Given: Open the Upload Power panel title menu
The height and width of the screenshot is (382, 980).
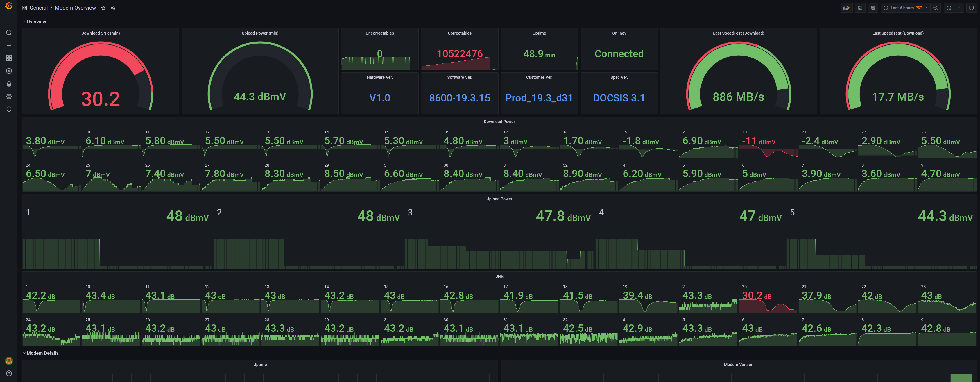Looking at the screenshot, I should [x=499, y=199].
